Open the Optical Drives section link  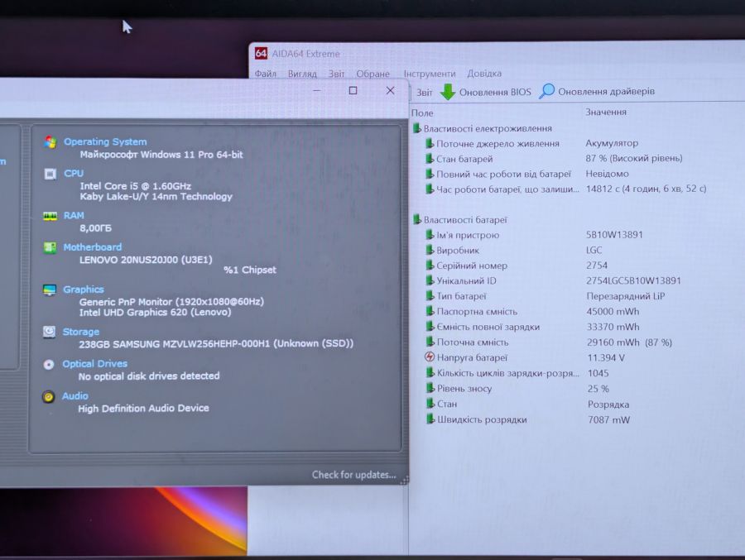[94, 363]
